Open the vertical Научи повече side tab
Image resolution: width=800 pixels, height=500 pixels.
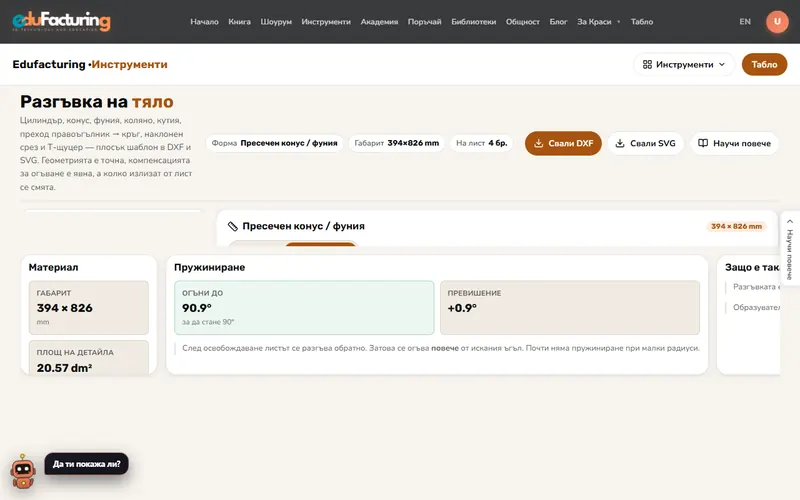click(x=790, y=248)
